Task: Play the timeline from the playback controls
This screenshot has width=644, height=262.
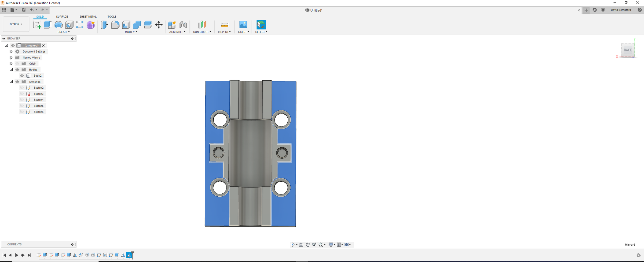Action: pyautogui.click(x=17, y=255)
